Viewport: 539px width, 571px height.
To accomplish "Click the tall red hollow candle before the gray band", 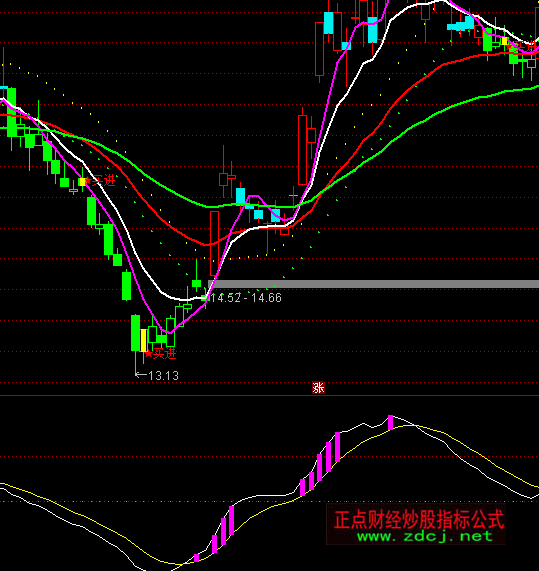I will (x=215, y=243).
